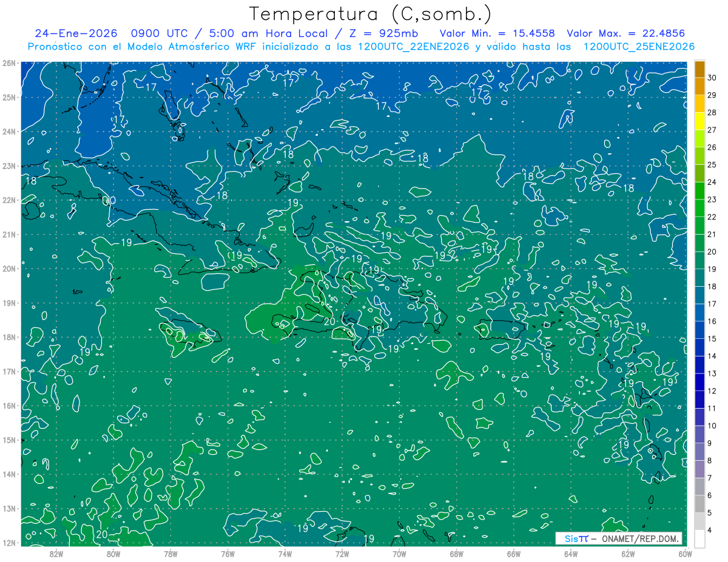
Task: Click the colorbar label '27'
Action: click(x=712, y=130)
